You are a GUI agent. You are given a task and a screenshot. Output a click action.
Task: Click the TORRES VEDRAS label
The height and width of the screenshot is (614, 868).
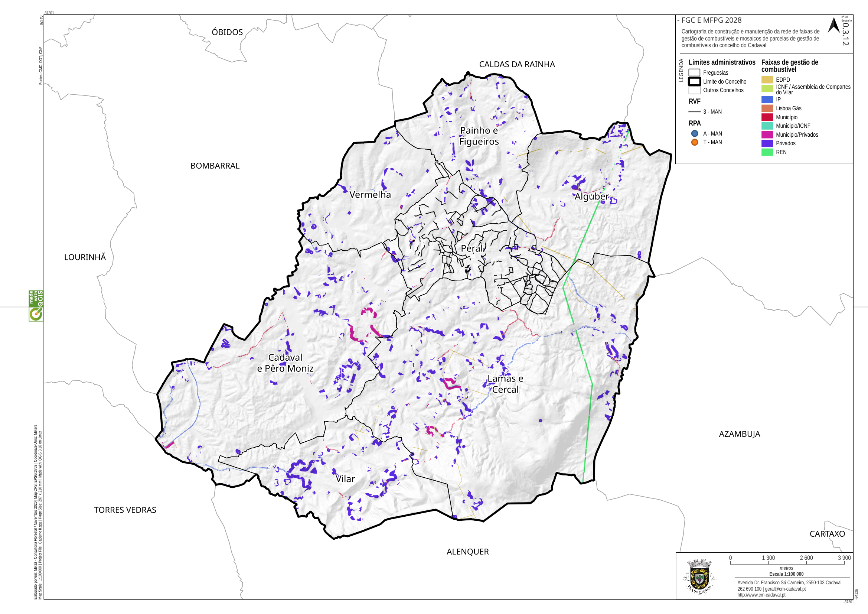pos(125,510)
